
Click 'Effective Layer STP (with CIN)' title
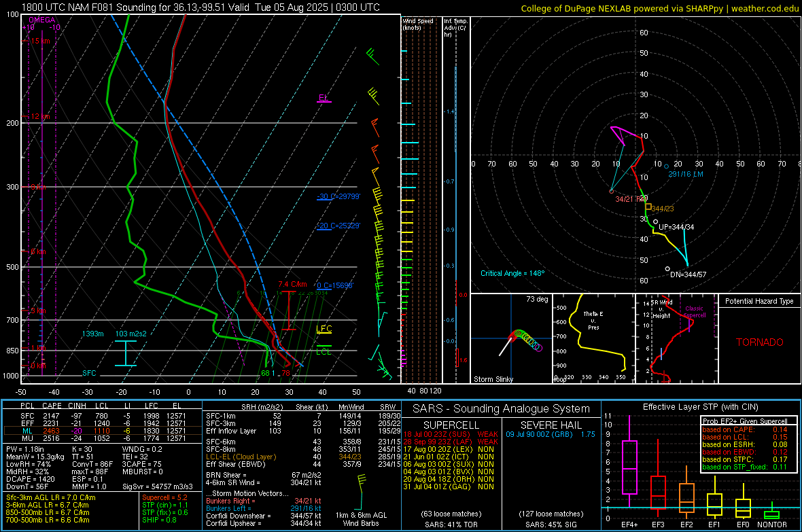tap(700, 407)
